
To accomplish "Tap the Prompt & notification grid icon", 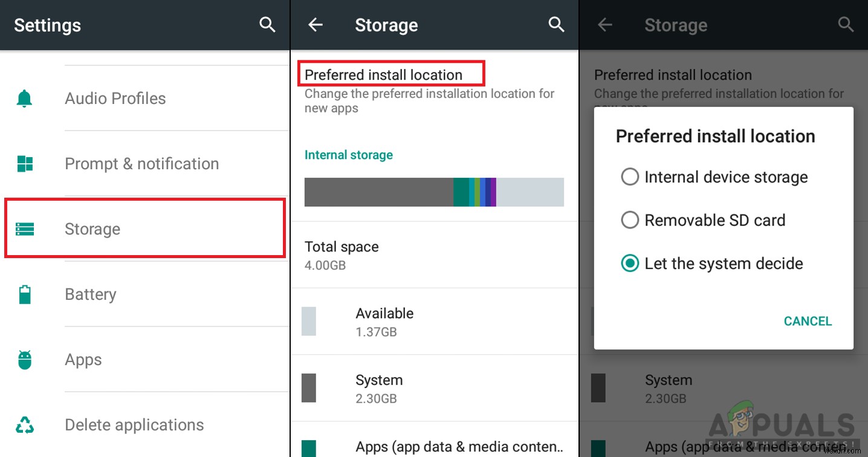I will point(24,163).
